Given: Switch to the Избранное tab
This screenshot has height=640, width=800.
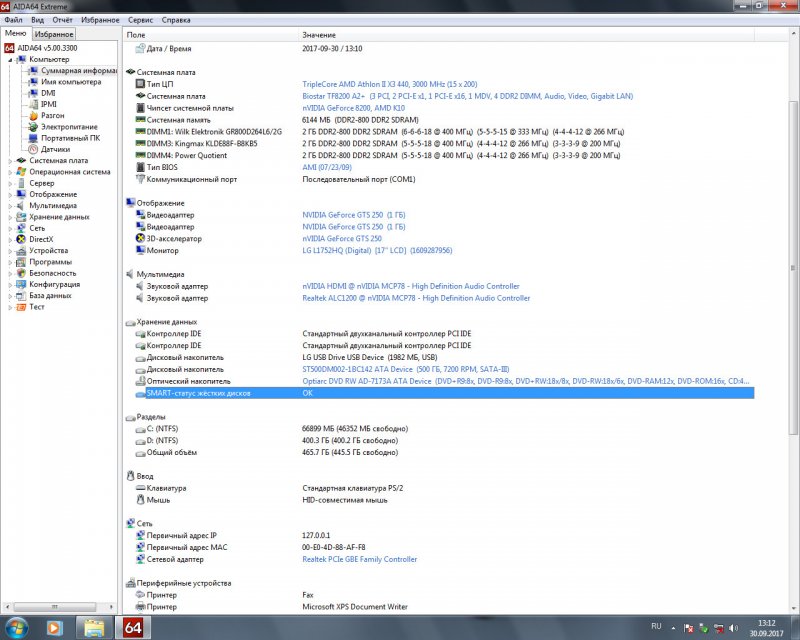Looking at the screenshot, I should [55, 34].
